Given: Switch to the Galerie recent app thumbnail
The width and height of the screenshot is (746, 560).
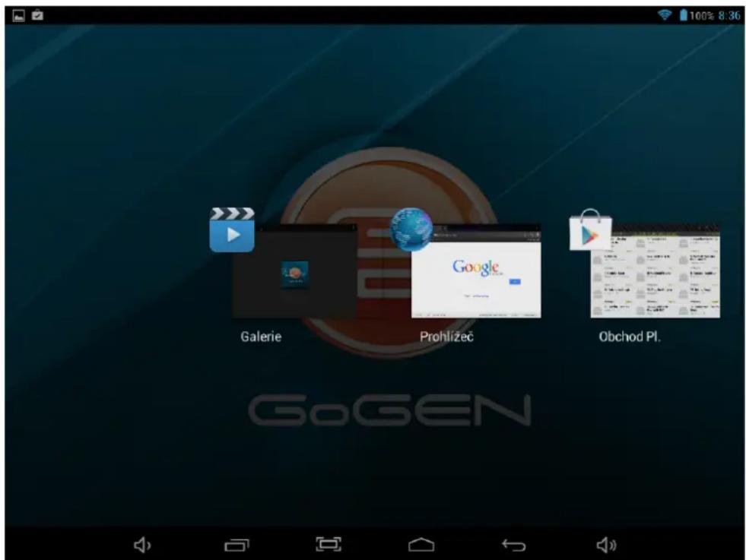Looking at the screenshot, I should 294,271.
